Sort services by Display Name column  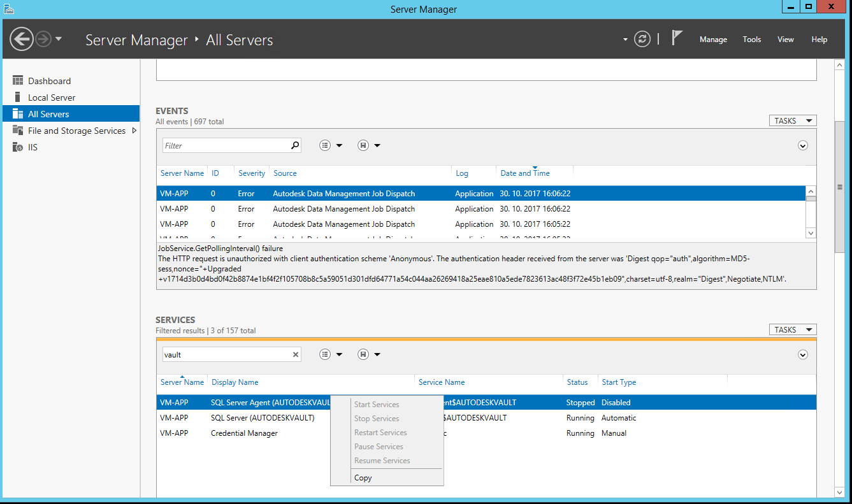coord(235,382)
